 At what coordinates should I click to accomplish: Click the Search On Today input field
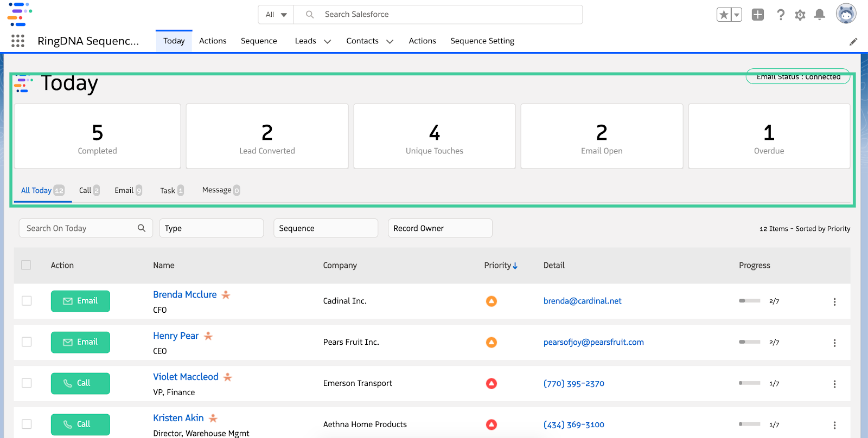pos(86,228)
